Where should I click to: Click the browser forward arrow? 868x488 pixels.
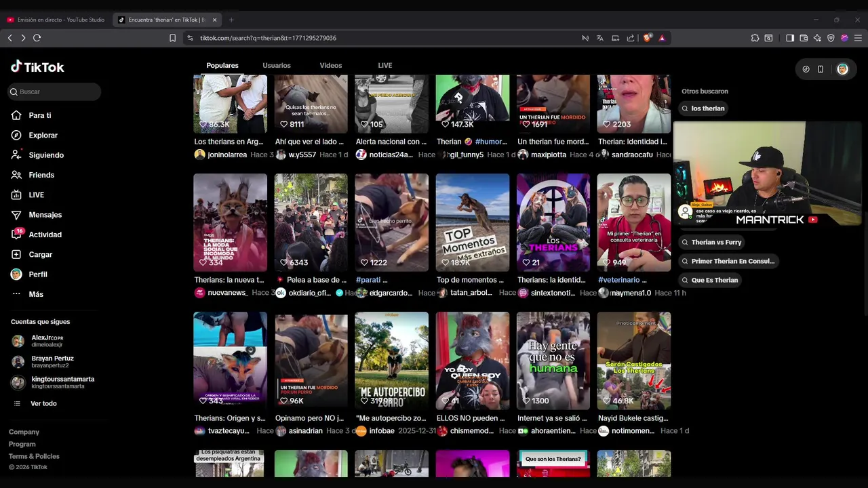tap(23, 38)
